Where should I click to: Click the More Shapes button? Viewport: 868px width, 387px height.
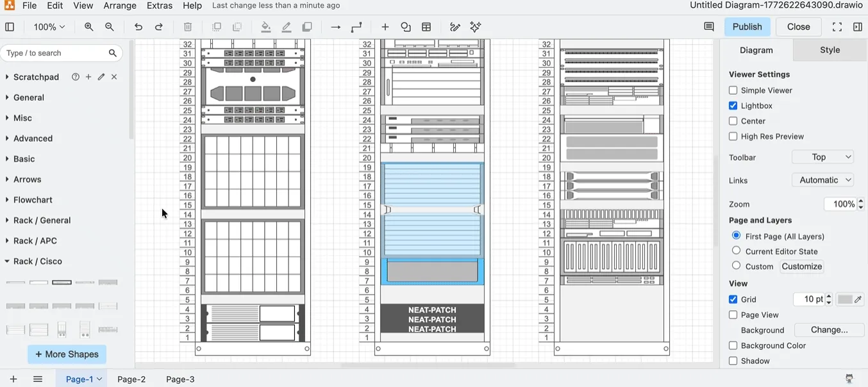point(67,354)
